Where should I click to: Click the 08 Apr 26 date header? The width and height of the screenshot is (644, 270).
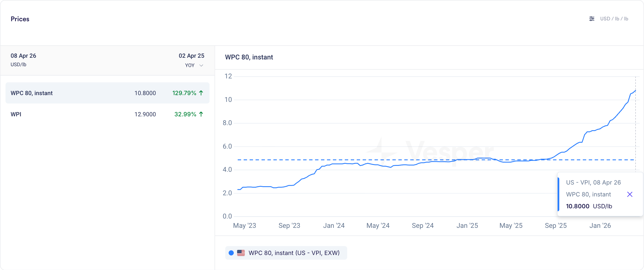click(x=24, y=56)
